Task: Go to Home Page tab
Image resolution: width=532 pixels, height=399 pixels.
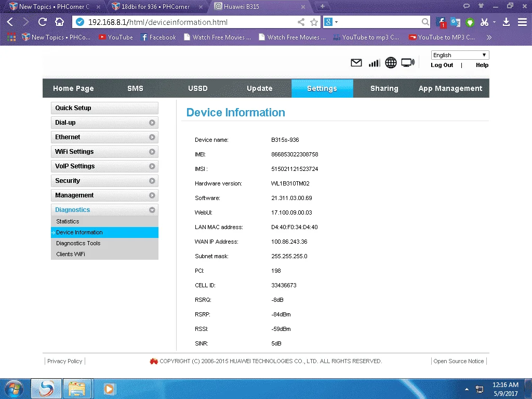Action: click(73, 88)
